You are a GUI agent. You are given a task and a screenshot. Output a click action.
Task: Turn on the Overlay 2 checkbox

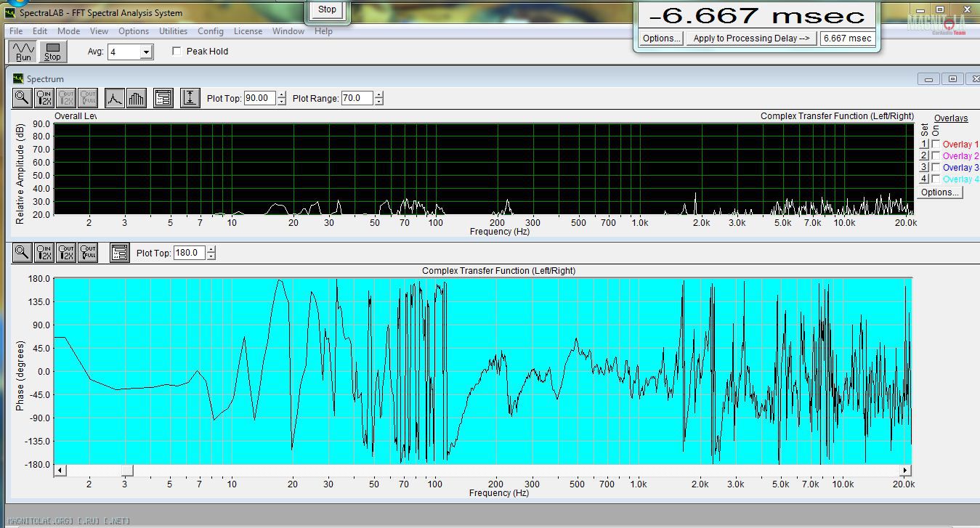coord(936,156)
